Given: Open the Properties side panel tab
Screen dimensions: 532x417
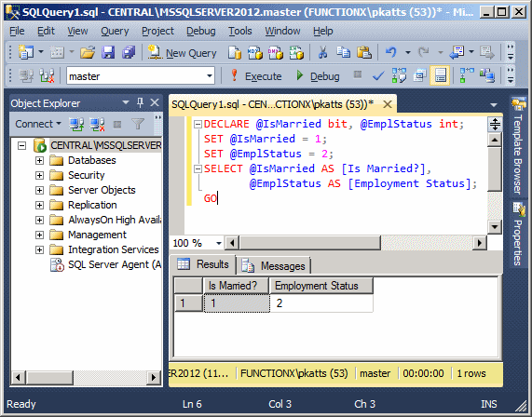Looking at the screenshot, I should (x=518, y=234).
